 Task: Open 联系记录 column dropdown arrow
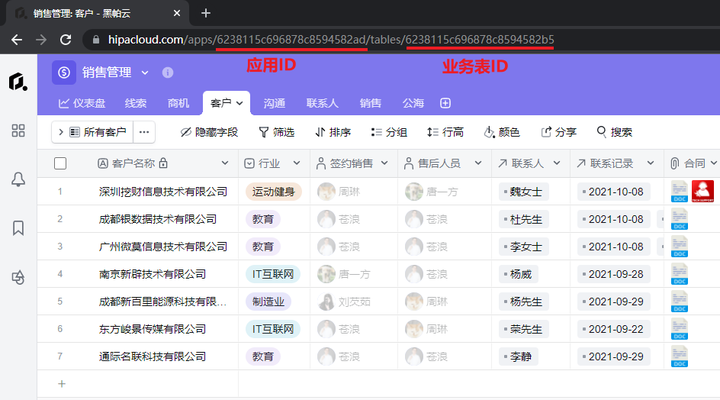(650, 163)
